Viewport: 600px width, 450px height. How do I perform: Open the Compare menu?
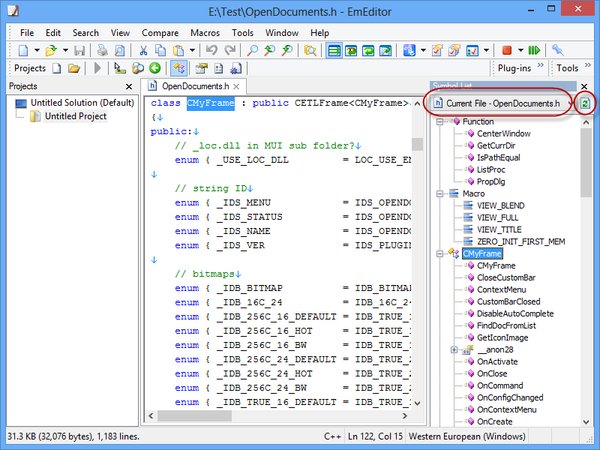click(x=158, y=32)
